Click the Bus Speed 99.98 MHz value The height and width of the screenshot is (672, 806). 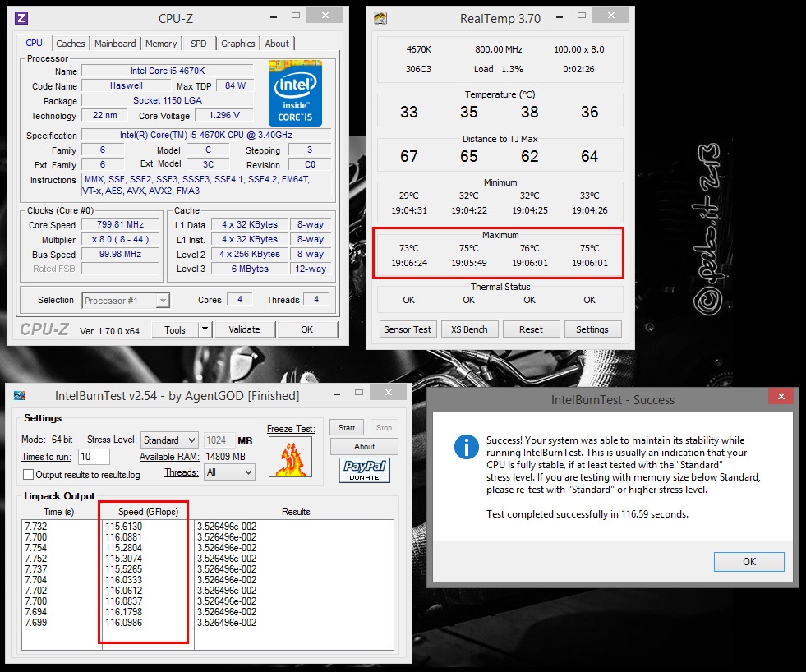pos(120,254)
